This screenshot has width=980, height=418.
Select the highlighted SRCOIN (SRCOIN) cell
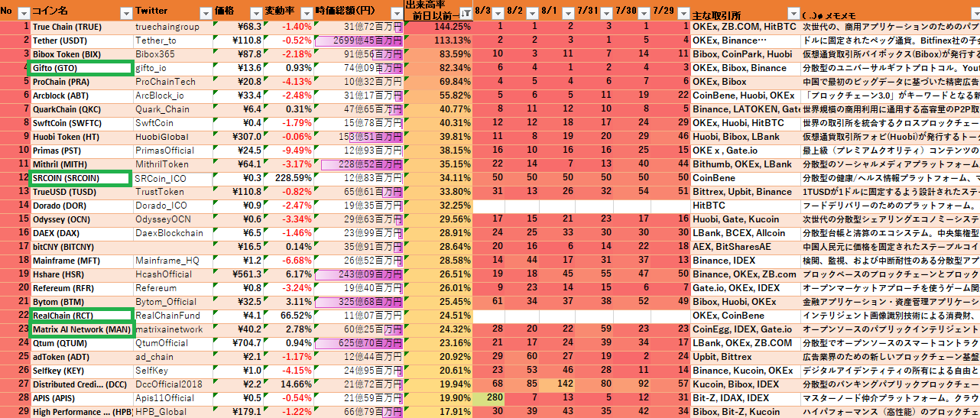pos(80,178)
